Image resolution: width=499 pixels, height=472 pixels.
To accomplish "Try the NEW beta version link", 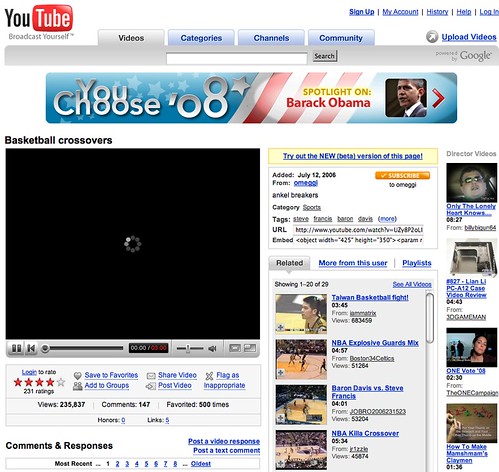I will [x=353, y=156].
